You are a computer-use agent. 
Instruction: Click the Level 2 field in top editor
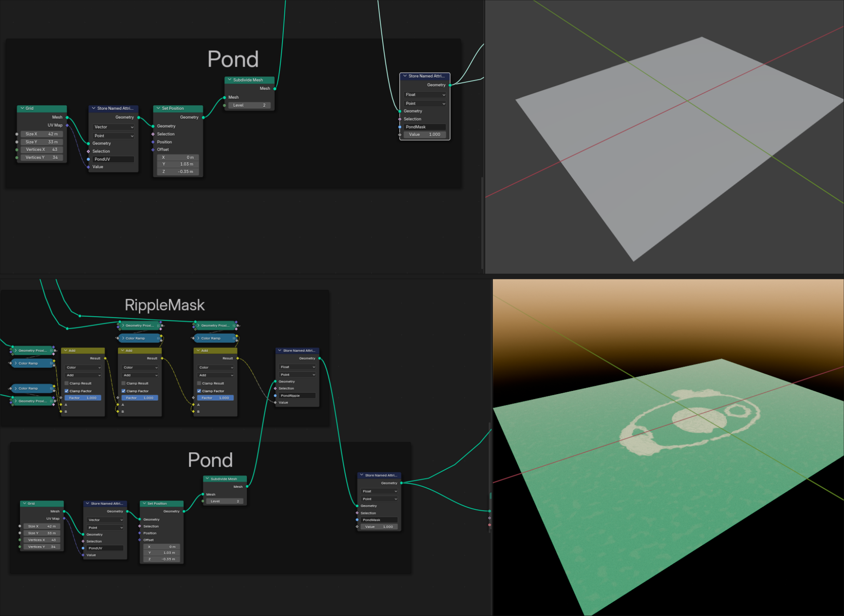pyautogui.click(x=250, y=105)
